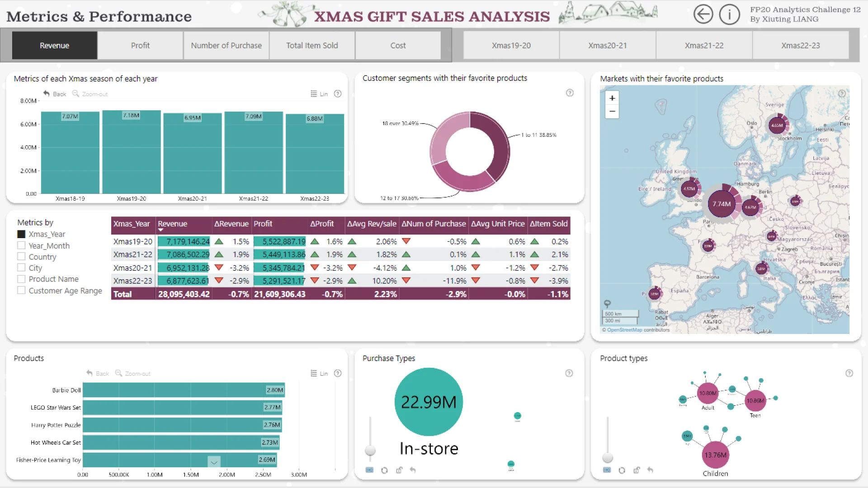The width and height of the screenshot is (868, 488).
Task: Filter by the Xmas21-22 tab
Action: tap(704, 45)
